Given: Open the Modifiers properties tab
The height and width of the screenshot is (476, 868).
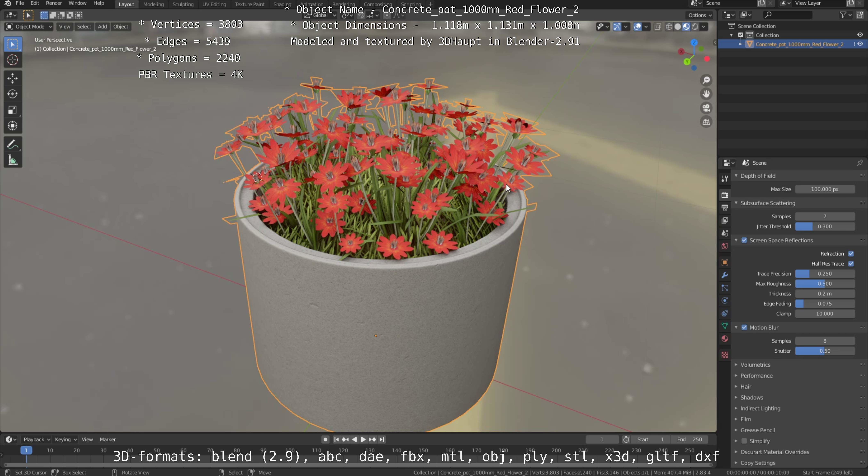Looking at the screenshot, I should click(724, 275).
